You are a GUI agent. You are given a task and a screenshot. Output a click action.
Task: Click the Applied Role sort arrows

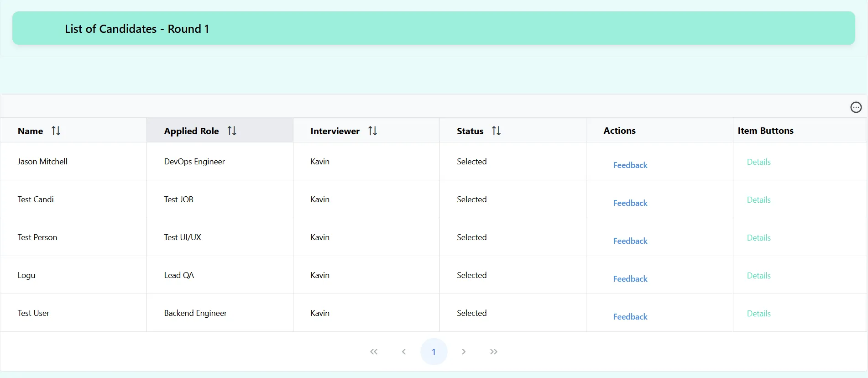232,131
